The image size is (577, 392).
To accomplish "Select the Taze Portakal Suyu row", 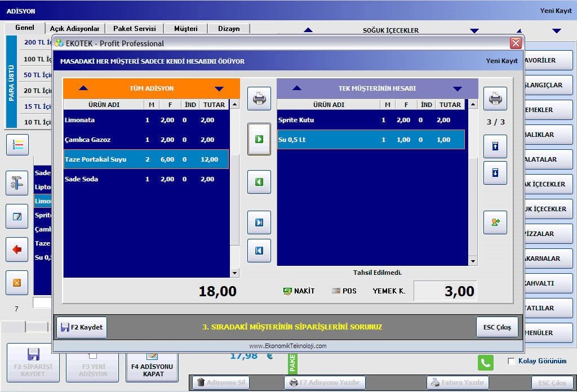I will (x=146, y=159).
